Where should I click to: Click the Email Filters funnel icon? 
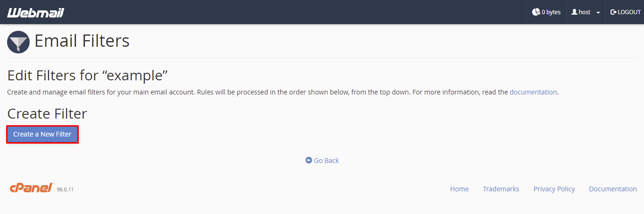coord(18,42)
